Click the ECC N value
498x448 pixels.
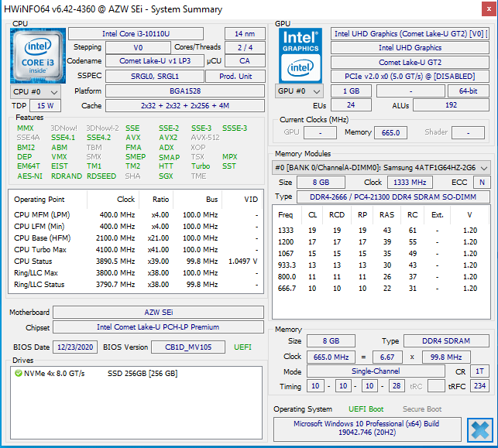482,183
